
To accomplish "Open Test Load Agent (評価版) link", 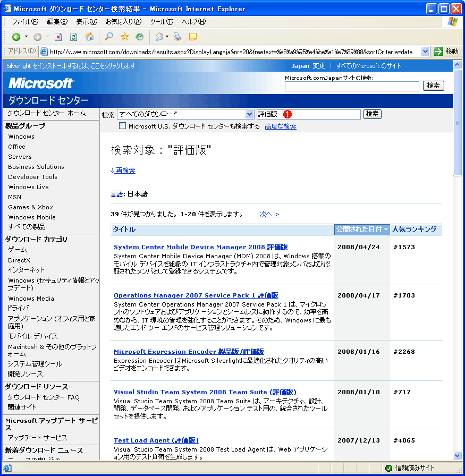I will (x=156, y=440).
